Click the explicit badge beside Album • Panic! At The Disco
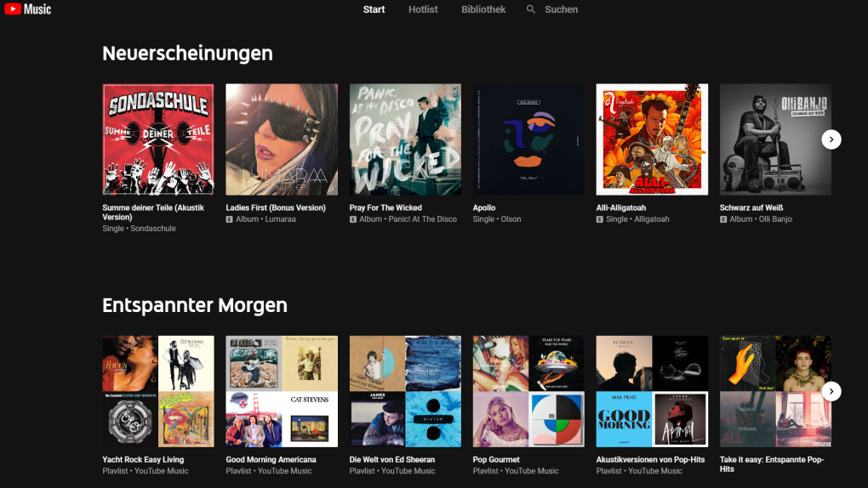The height and width of the screenshot is (488, 868). click(x=352, y=219)
